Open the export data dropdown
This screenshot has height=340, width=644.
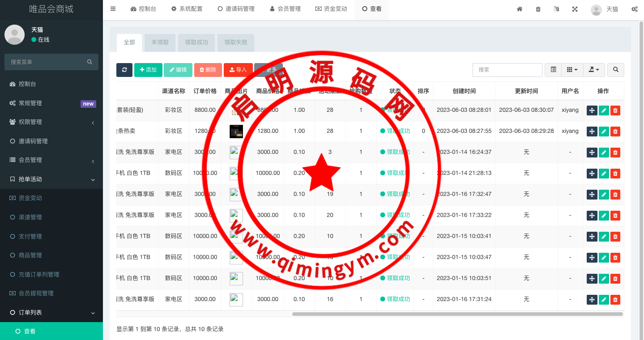click(x=594, y=70)
